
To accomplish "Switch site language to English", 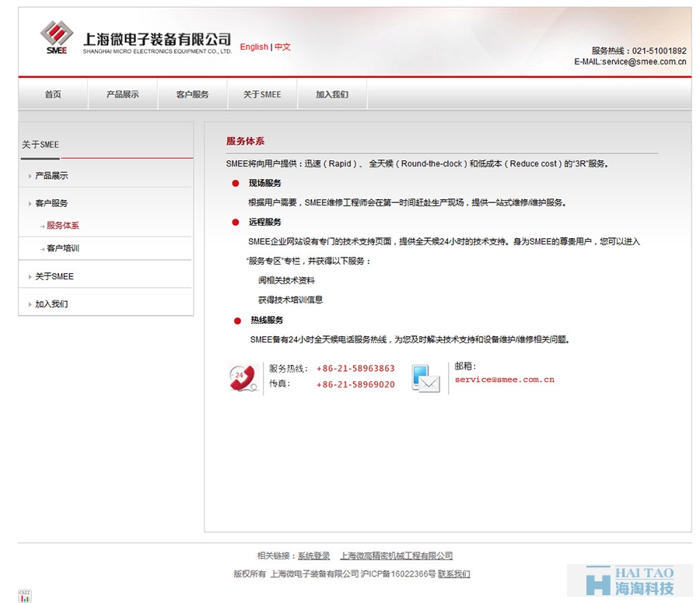I will pyautogui.click(x=254, y=47).
